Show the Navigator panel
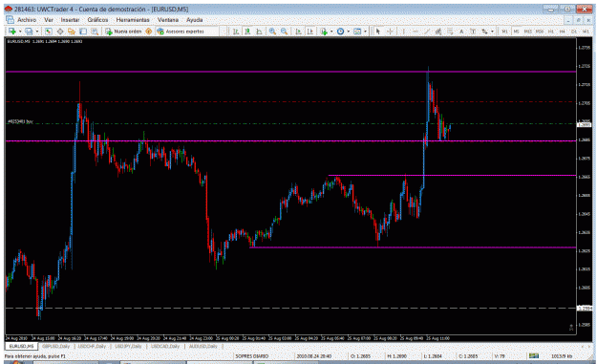This screenshot has width=597, height=364. (x=72, y=32)
